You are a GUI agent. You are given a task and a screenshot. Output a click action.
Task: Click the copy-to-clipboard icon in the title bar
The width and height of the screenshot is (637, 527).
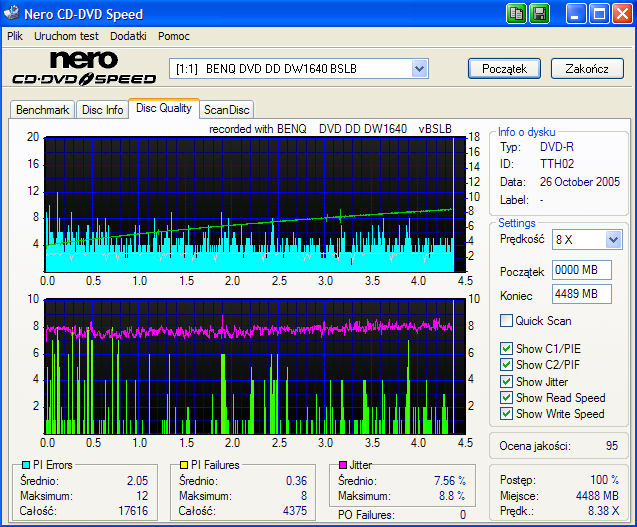[x=516, y=14]
